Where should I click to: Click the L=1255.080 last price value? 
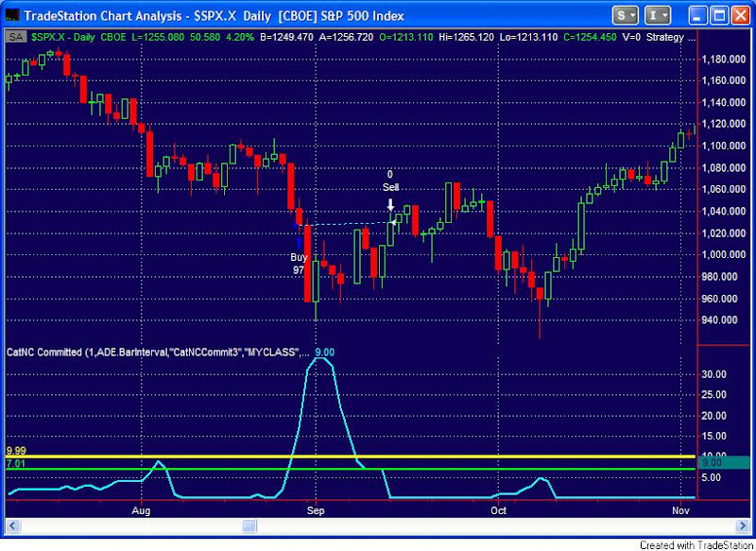click(x=157, y=37)
